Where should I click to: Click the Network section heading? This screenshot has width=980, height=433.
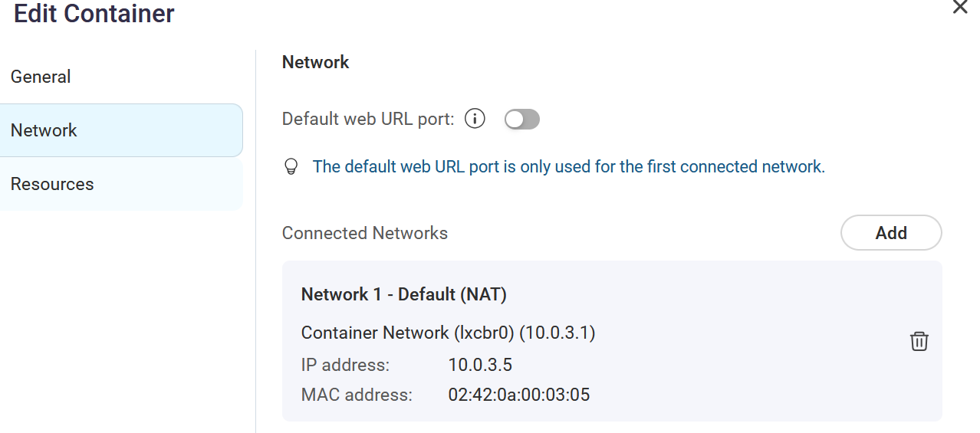pyautogui.click(x=315, y=63)
